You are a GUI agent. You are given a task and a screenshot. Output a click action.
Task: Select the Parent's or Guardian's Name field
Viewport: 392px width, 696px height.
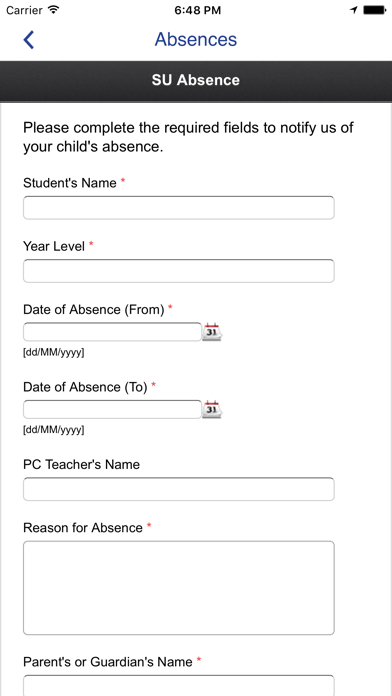pyautogui.click(x=178, y=685)
